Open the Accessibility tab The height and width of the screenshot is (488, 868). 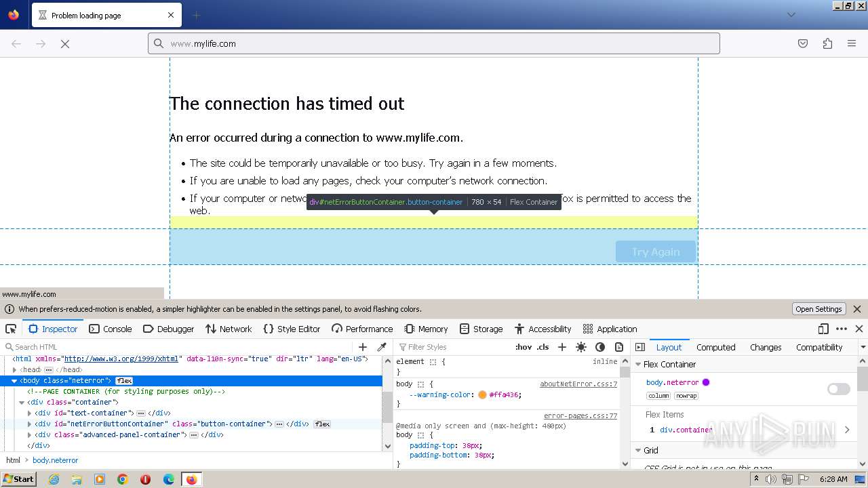(542, 329)
